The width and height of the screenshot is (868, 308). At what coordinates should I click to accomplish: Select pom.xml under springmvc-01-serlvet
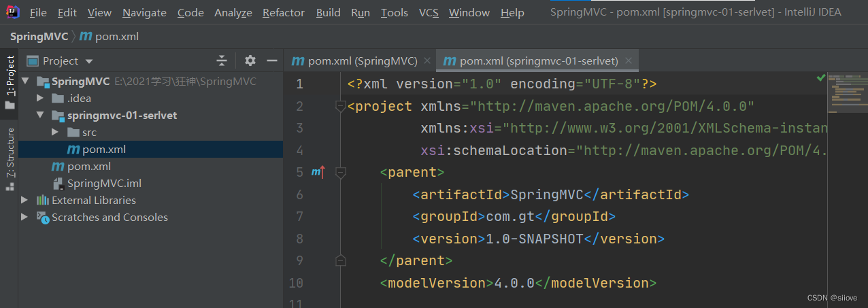coord(150,150)
